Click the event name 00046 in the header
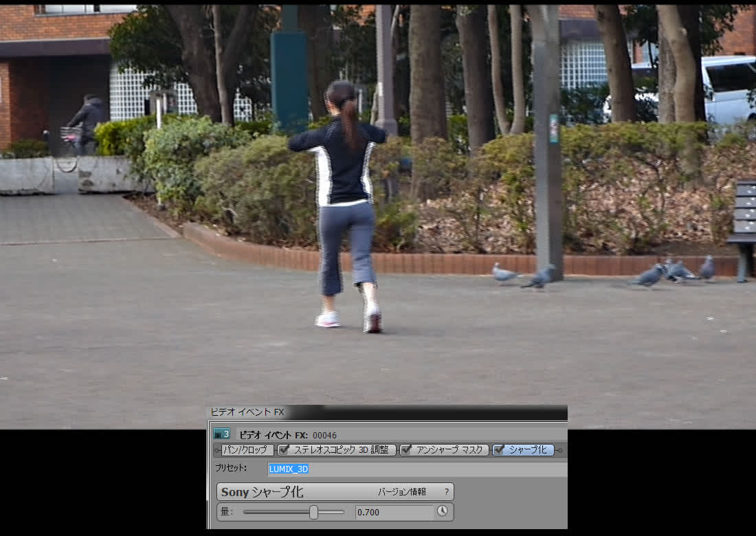Screen dimensions: 756x536 coord(324,435)
